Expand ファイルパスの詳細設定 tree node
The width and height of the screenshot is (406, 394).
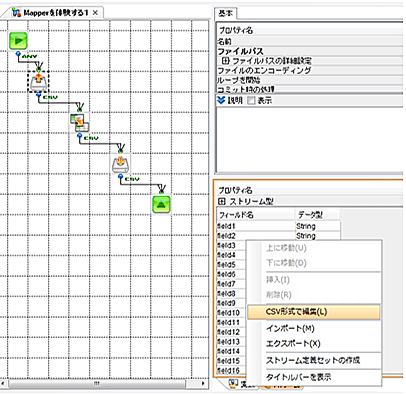click(x=225, y=61)
